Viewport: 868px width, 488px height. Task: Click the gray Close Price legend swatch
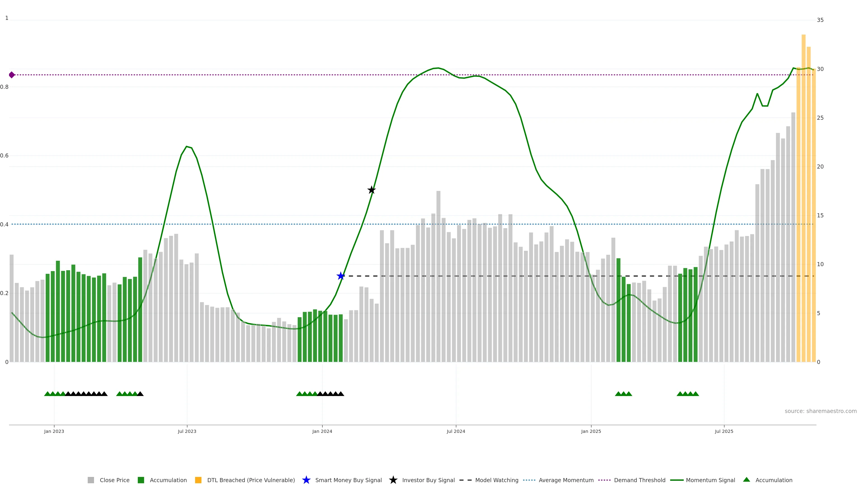91,480
